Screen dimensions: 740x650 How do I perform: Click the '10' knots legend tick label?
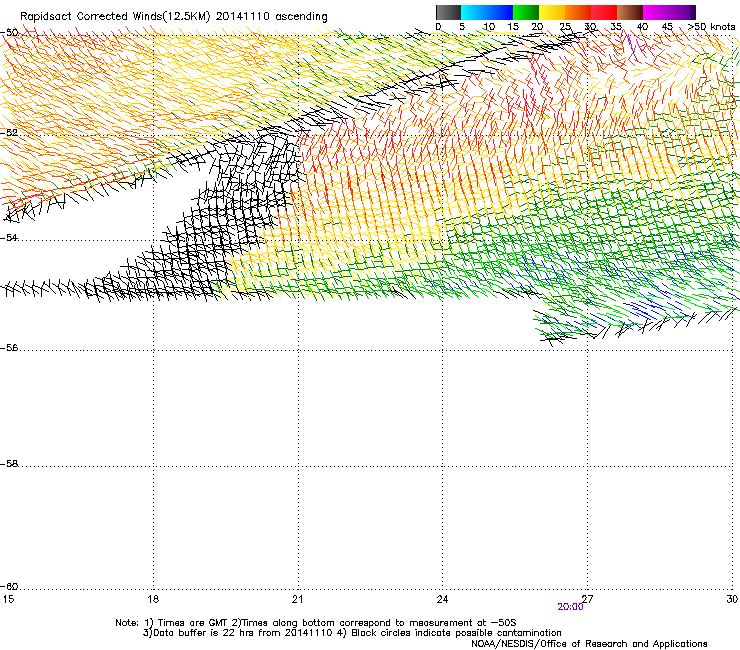[488, 27]
